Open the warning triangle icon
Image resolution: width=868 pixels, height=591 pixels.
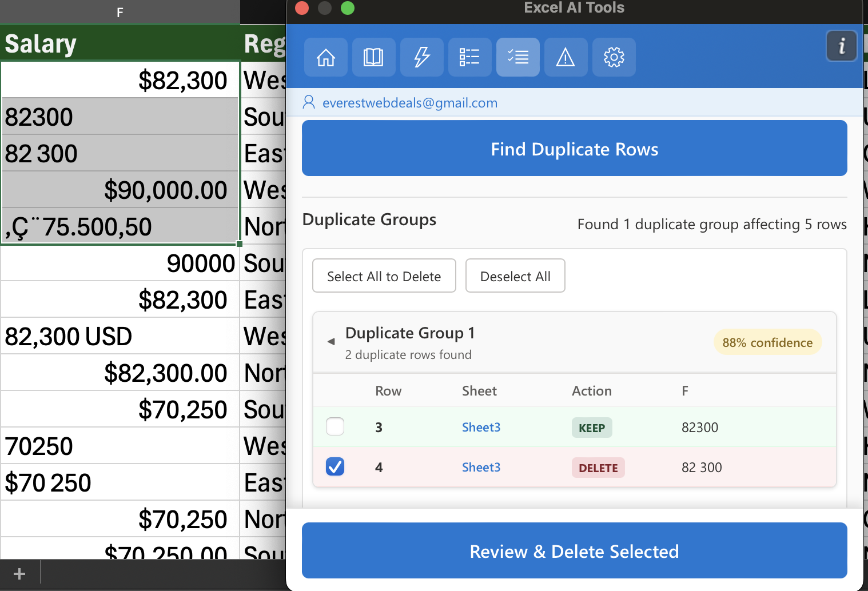[566, 57]
